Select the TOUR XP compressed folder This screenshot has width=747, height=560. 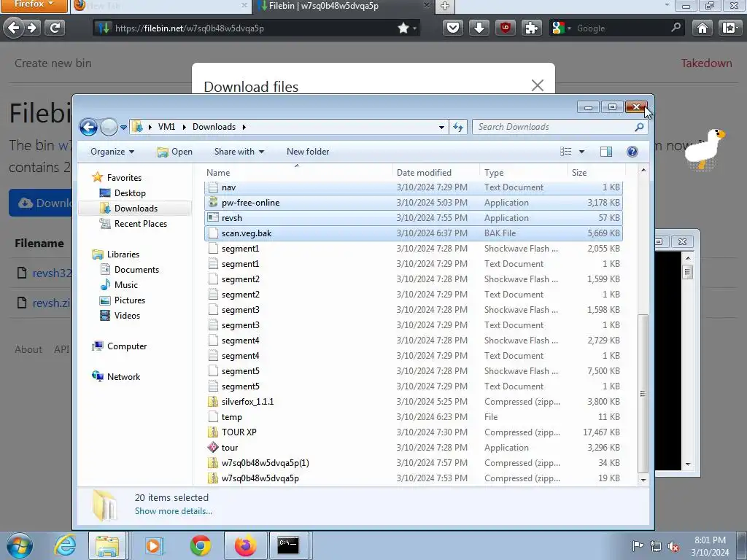[414, 432]
